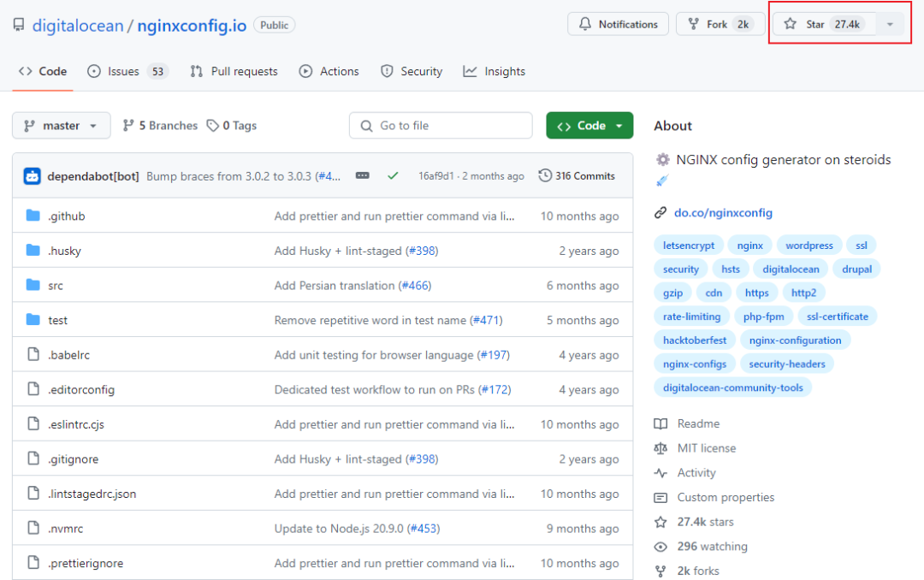Open the Pull requests tab
The image size is (924, 580).
(x=234, y=71)
